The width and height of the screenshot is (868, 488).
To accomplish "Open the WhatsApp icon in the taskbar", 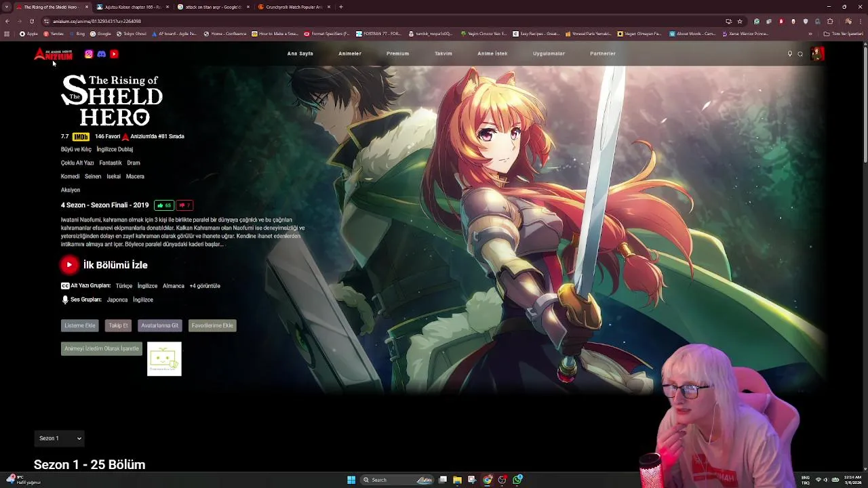I will [x=517, y=480].
